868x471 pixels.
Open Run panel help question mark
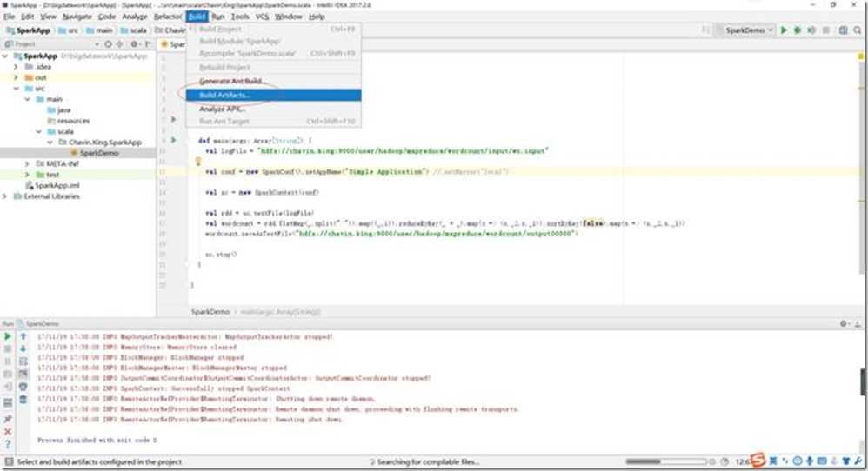(x=8, y=444)
